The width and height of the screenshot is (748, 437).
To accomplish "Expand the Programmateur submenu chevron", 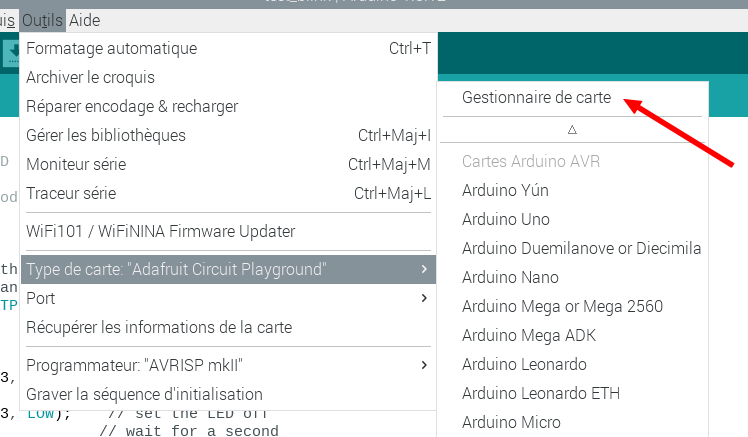I will click(424, 365).
